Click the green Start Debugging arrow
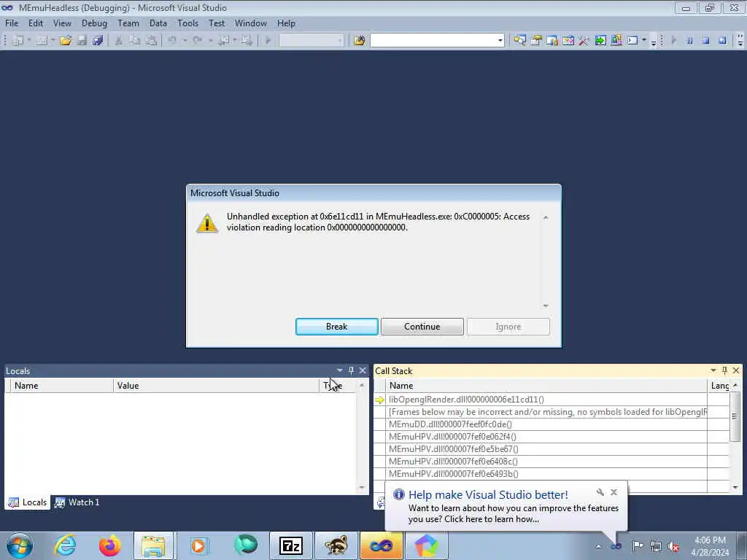The image size is (747, 560). (x=268, y=41)
